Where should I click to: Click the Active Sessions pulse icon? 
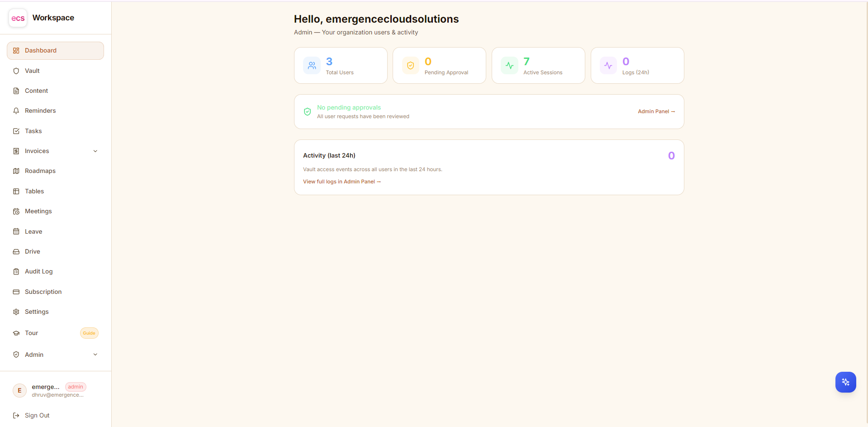510,66
